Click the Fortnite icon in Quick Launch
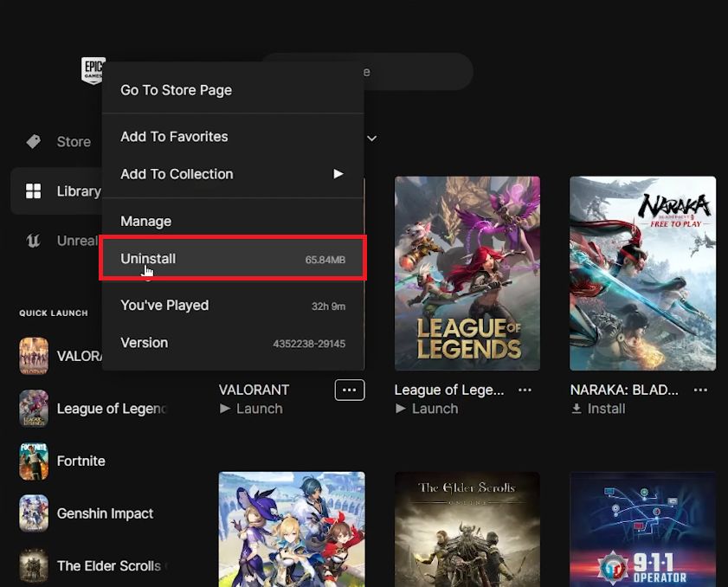Viewport: 728px width, 587px height. point(33,461)
